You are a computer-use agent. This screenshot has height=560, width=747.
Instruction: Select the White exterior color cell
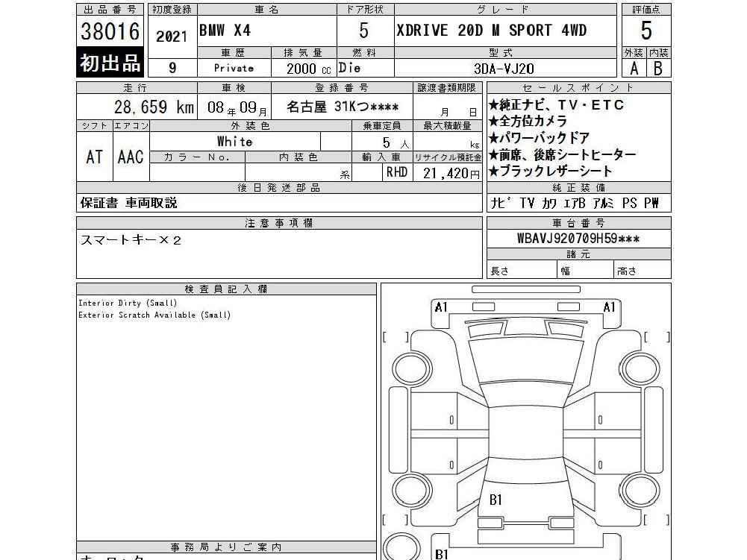pyautogui.click(x=235, y=142)
